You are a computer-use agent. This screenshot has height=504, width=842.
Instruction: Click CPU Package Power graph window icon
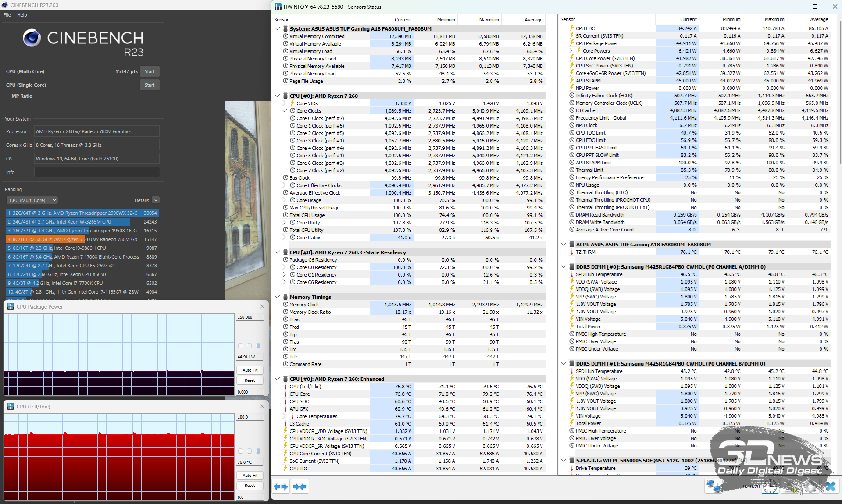11,307
